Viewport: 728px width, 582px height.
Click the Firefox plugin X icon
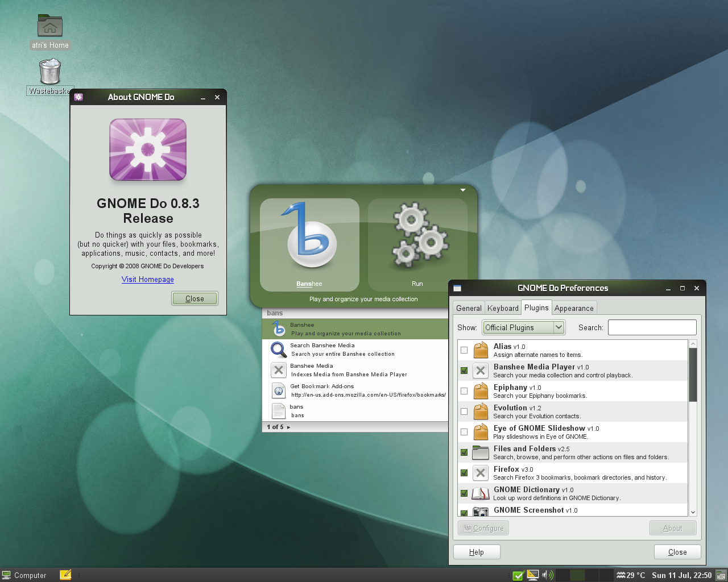coord(481,473)
